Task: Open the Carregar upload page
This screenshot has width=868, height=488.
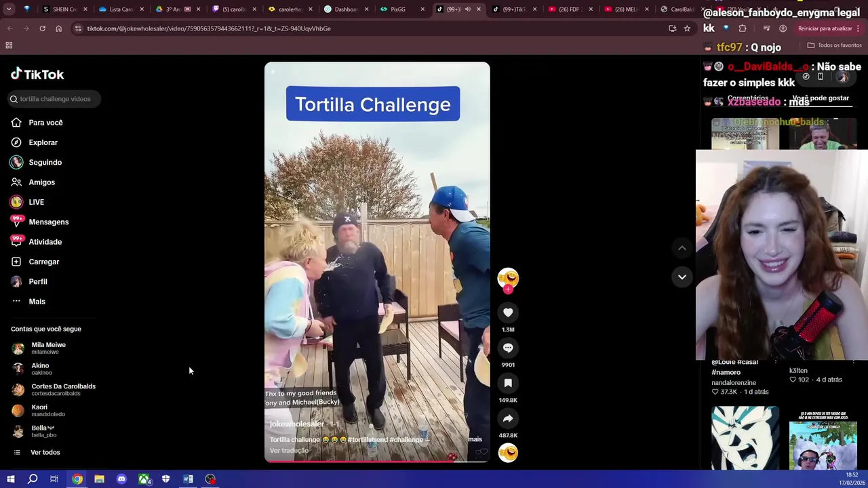Action: (x=35, y=262)
